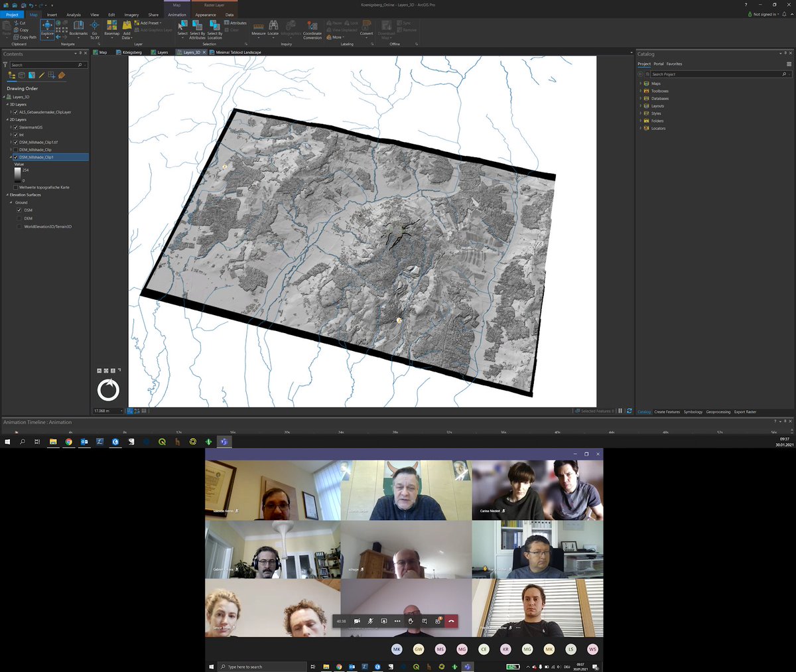
Task: Switch to the Königsberg map view tab
Action: [129, 52]
